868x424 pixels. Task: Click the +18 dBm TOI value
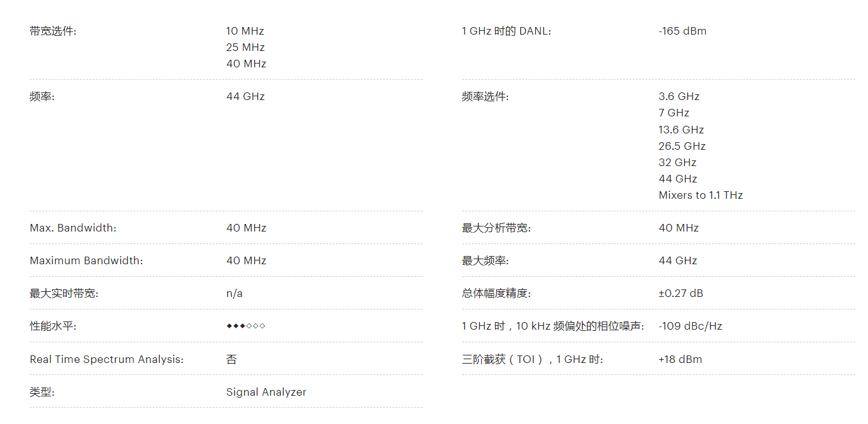(681, 359)
